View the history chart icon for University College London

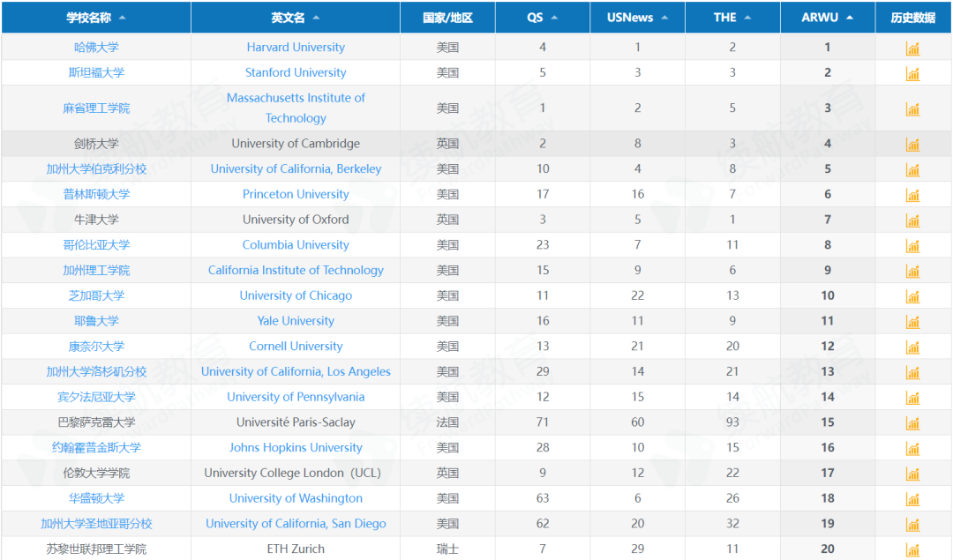point(913,474)
